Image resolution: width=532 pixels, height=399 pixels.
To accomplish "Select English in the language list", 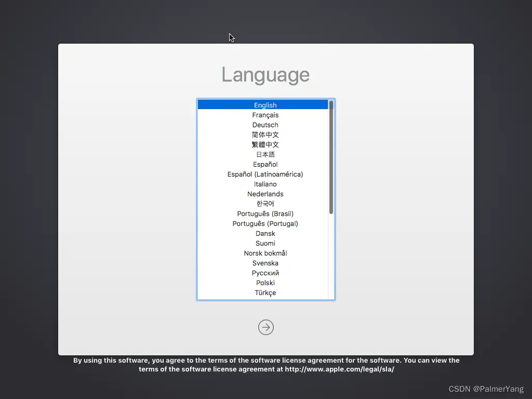I will point(265,105).
